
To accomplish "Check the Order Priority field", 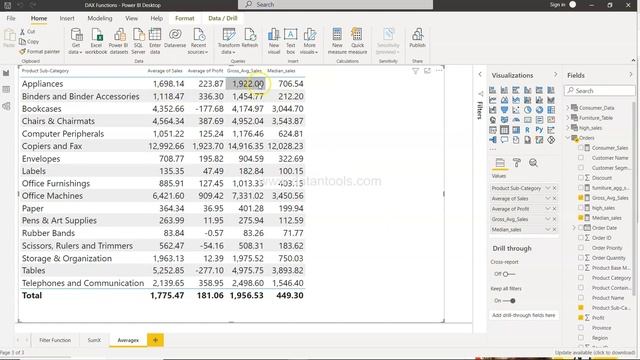I will [580, 248].
